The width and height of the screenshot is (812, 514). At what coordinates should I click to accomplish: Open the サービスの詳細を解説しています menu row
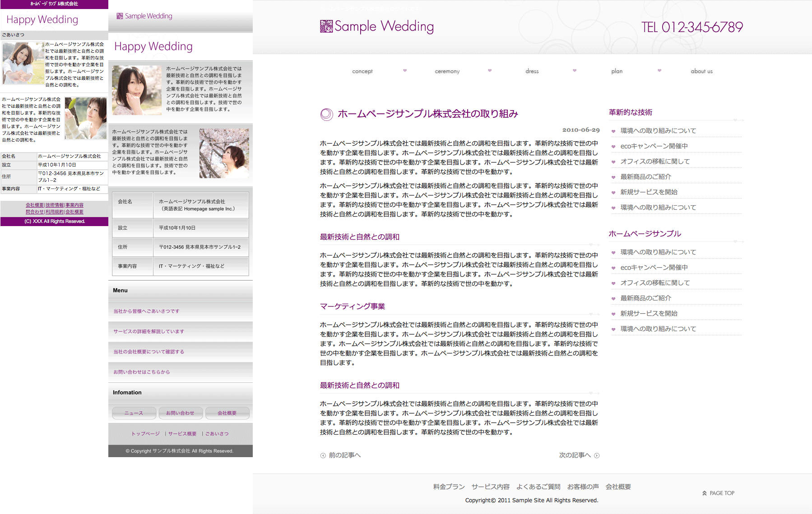(148, 332)
